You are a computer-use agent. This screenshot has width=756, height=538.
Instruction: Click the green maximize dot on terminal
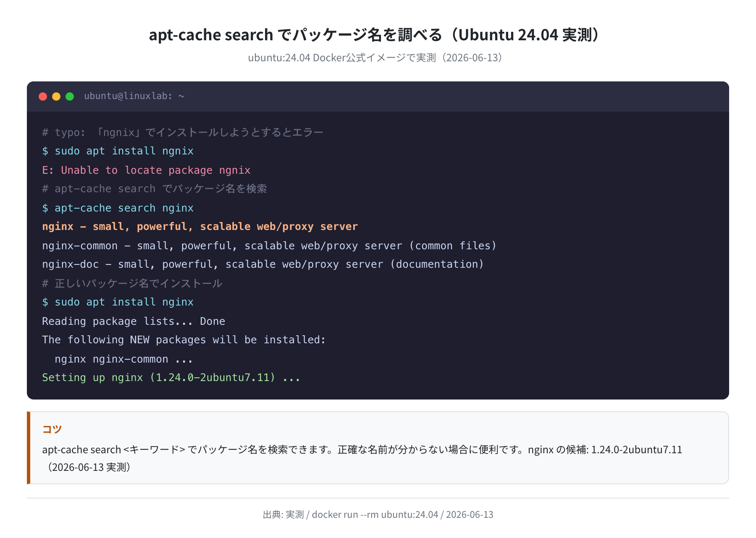tap(70, 97)
